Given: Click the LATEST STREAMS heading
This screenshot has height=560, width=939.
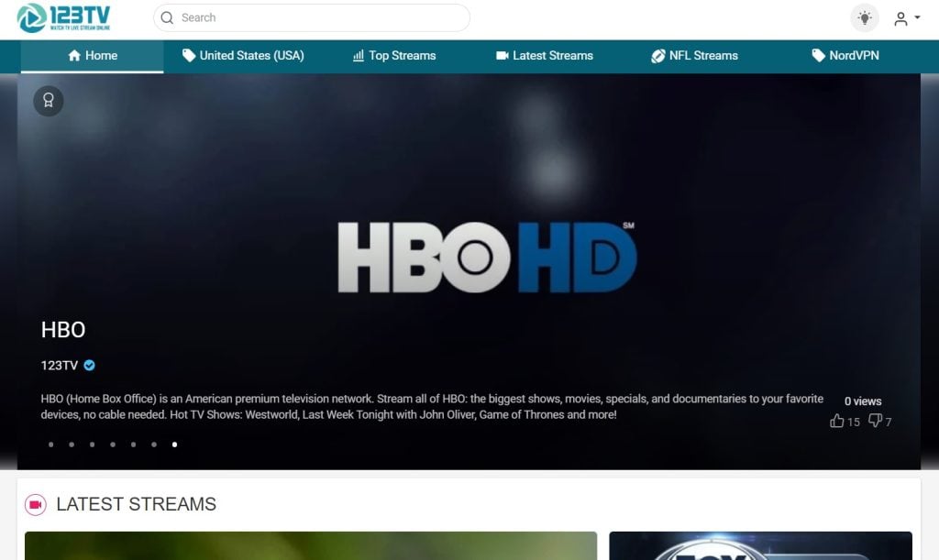Looking at the screenshot, I should tap(136, 504).
